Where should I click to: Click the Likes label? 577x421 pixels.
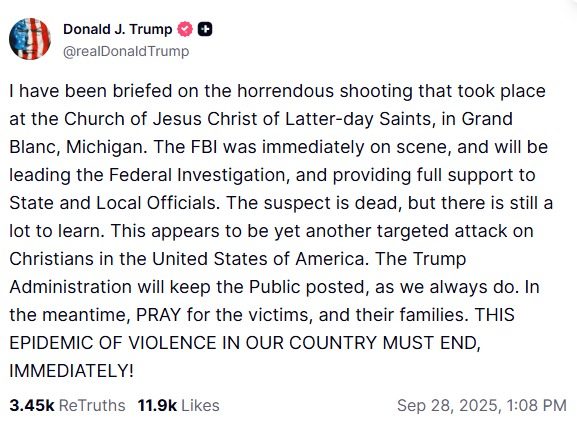click(x=201, y=406)
